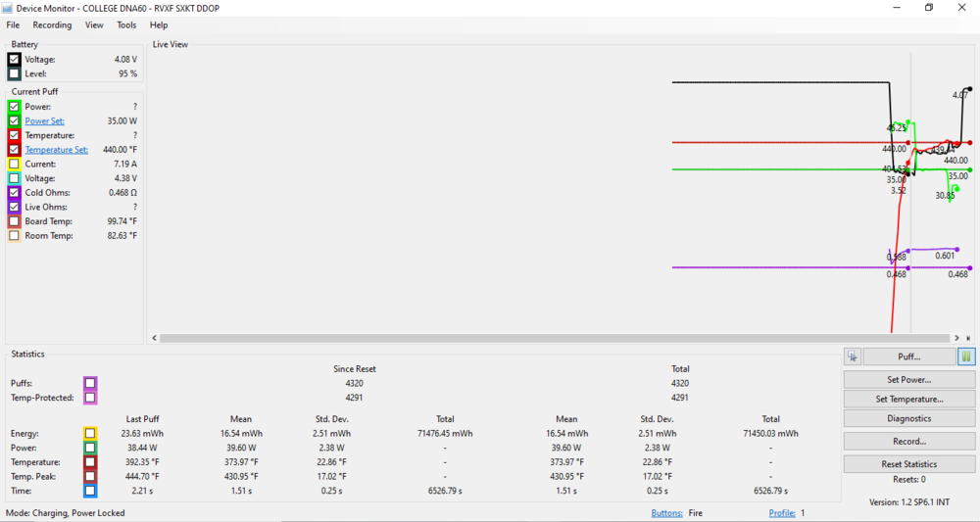
Task: Click the scroll right arrow under graph
Action: click(x=956, y=338)
